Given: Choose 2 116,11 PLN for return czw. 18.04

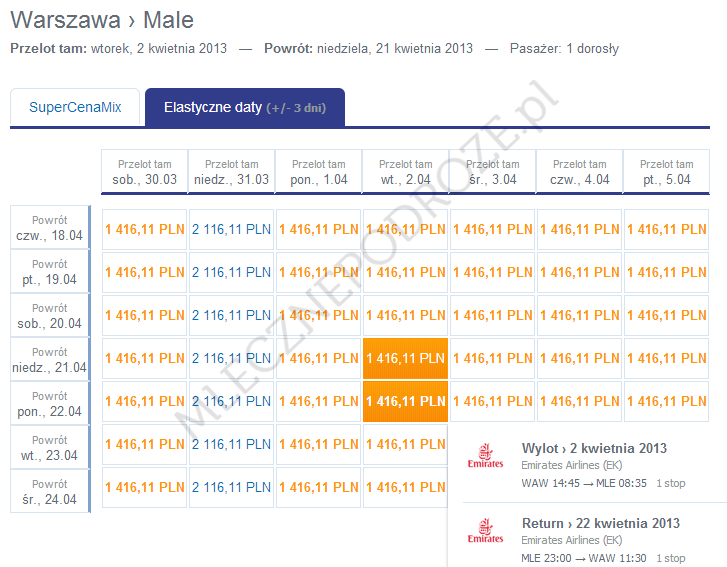Looking at the screenshot, I should pyautogui.click(x=231, y=229).
